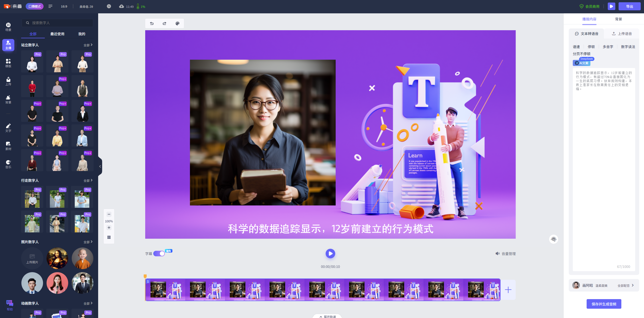Screen dimensions: 644x318
Task: Expand 动画数字人 全部 list
Action: pyautogui.click(x=88, y=303)
